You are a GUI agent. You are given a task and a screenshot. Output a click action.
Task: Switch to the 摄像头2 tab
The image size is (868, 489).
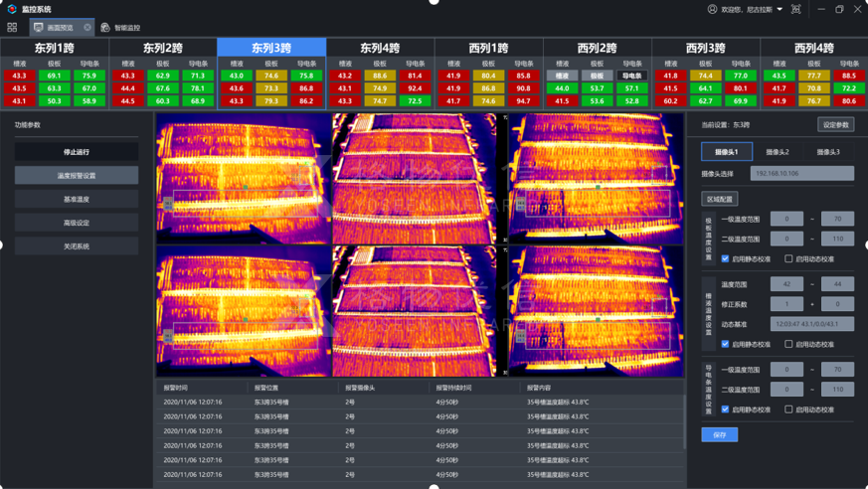(777, 152)
